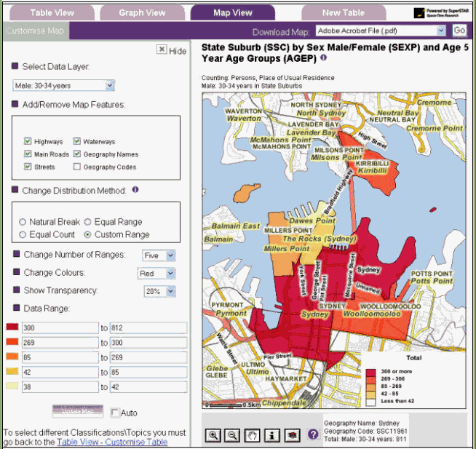Select the pan hand tool
The width and height of the screenshot is (476, 449).
253,434
